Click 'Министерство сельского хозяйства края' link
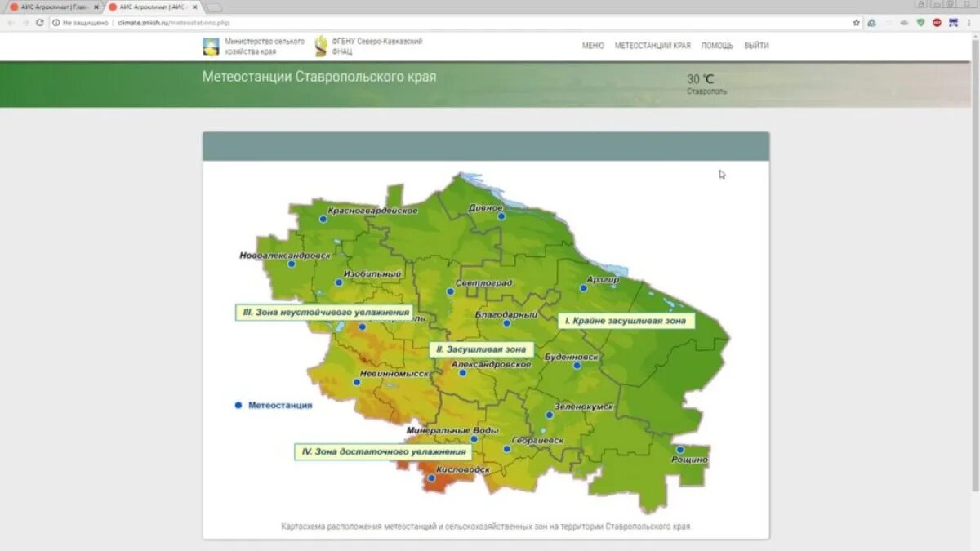This screenshot has height=551, width=980. pos(265,46)
